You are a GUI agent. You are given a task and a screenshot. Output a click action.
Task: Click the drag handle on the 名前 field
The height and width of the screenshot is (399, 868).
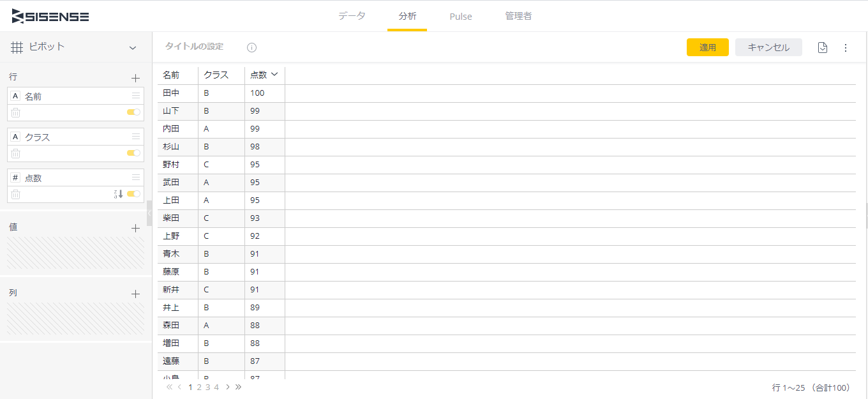[136, 96]
